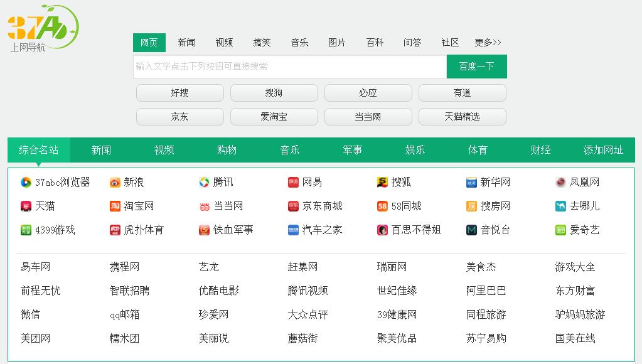Click the blue 汽车之家 icon
This screenshot has width=642, height=364.
[x=293, y=230]
